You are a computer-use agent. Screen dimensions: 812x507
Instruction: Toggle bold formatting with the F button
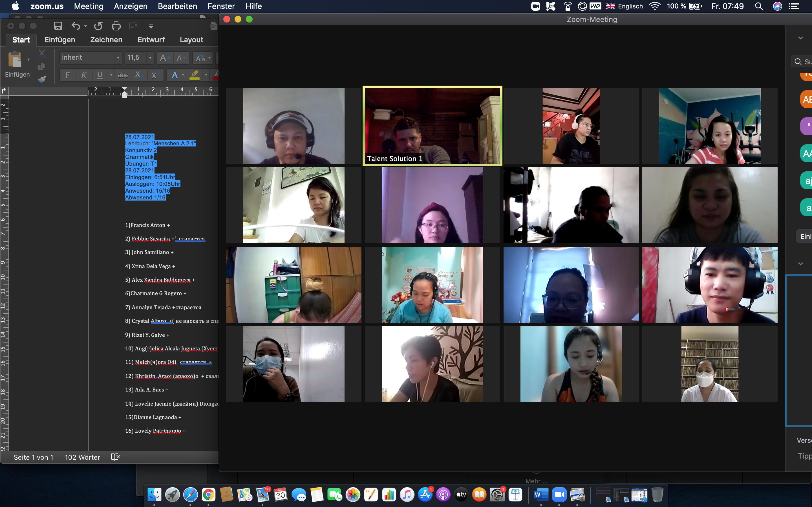point(67,75)
